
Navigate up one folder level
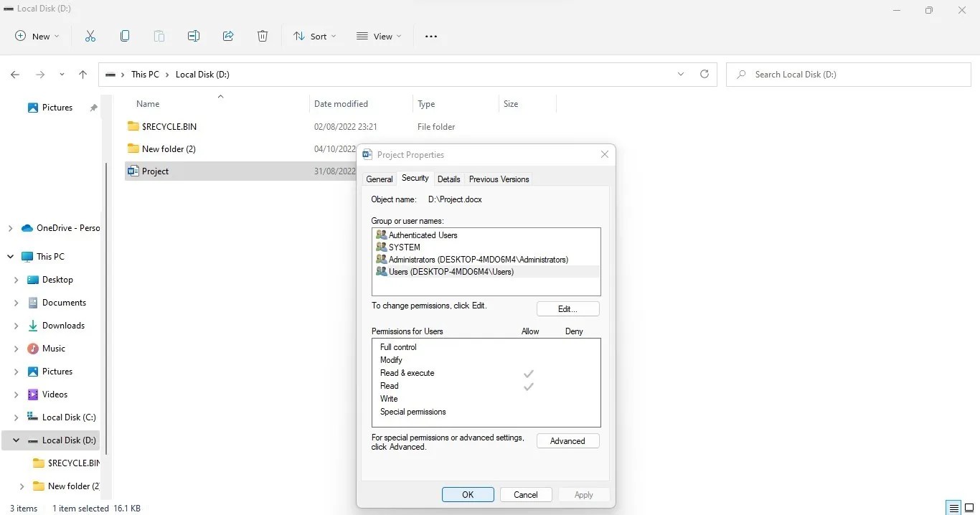(x=83, y=74)
